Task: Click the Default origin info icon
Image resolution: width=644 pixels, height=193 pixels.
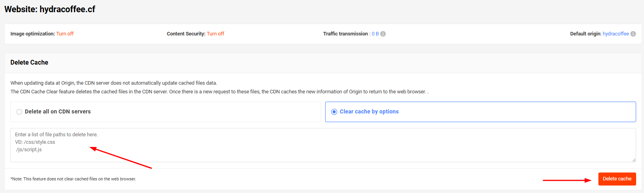Action: [633, 34]
